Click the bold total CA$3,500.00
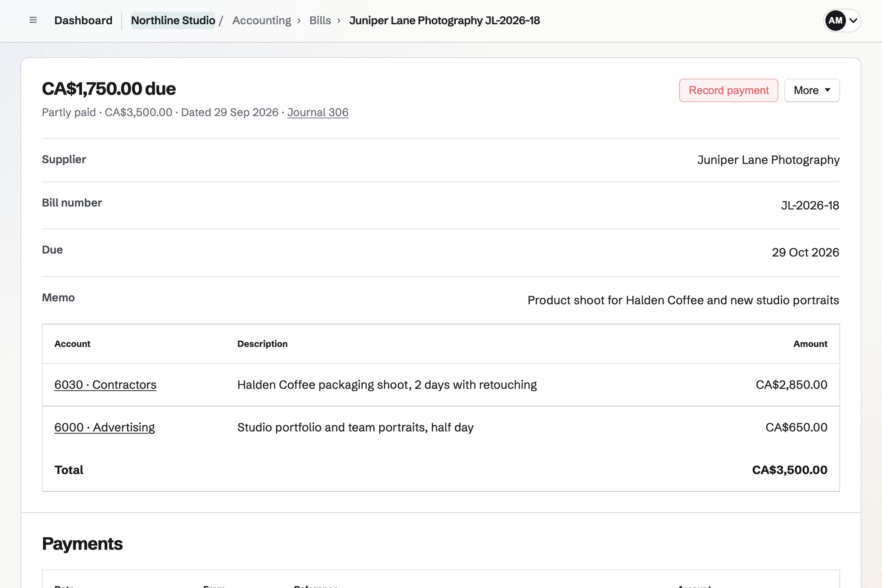882x588 pixels. [x=789, y=470]
